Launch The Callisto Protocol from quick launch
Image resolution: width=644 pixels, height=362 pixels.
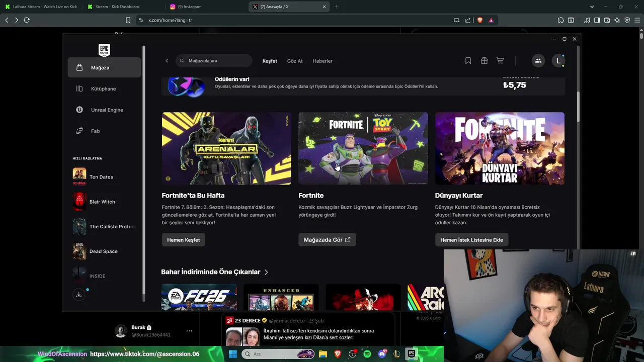coord(104,227)
